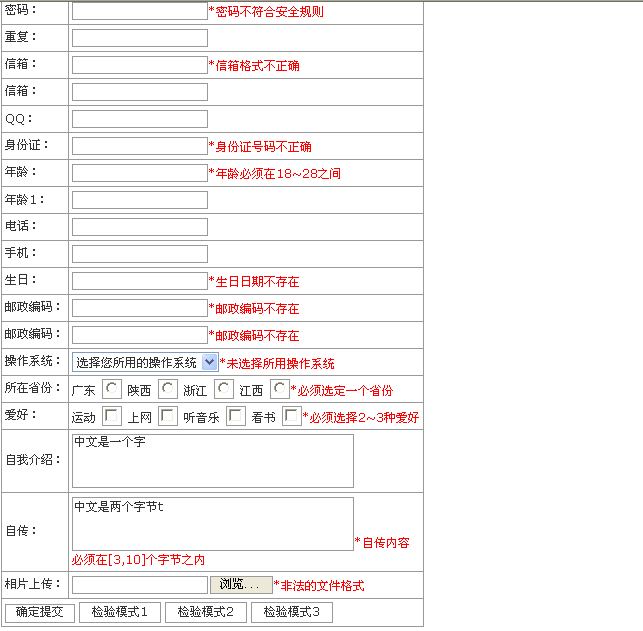The width and height of the screenshot is (643, 631).
Task: Click inside the 自传 text area
Action: 213,524
